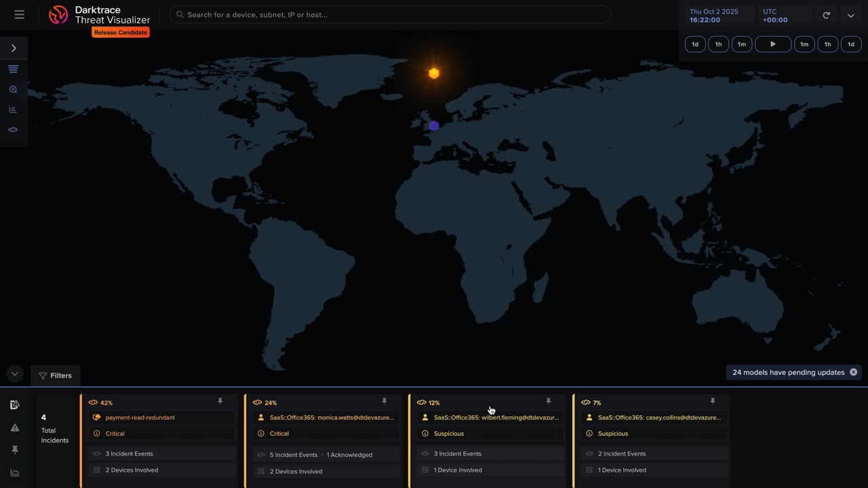This screenshot has width=868, height=488.
Task: Open the date and time picker showing Thu Oct 2 2025
Action: pos(718,16)
